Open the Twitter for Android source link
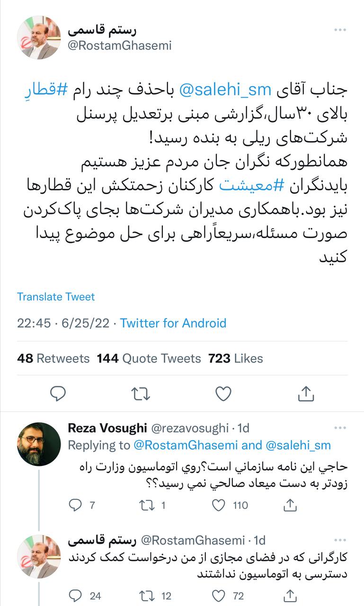The width and height of the screenshot is (364, 606). [173, 323]
